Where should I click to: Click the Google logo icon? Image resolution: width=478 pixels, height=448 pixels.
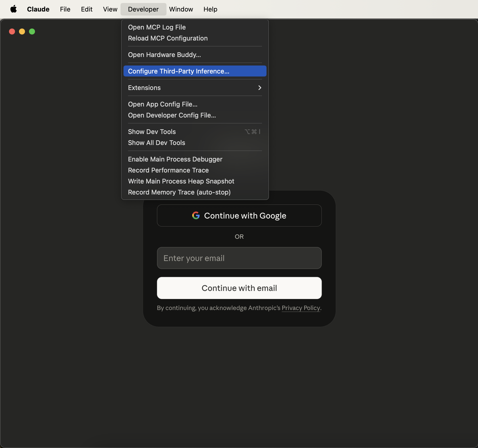pyautogui.click(x=196, y=215)
